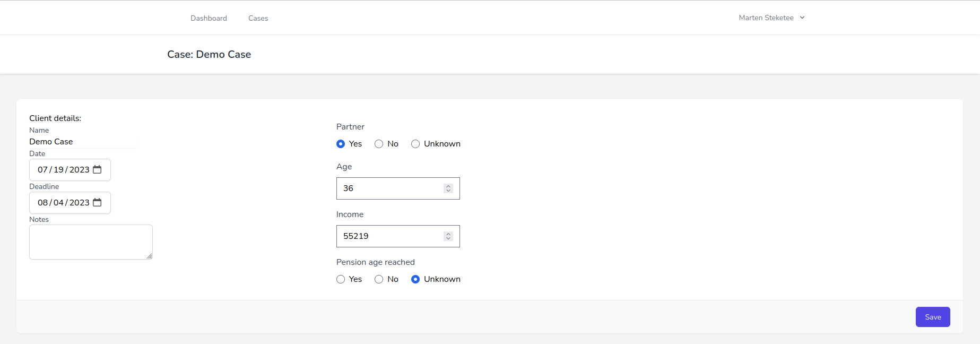This screenshot has width=980, height=344.
Task: Click the Age field spinner arrows
Action: [448, 188]
